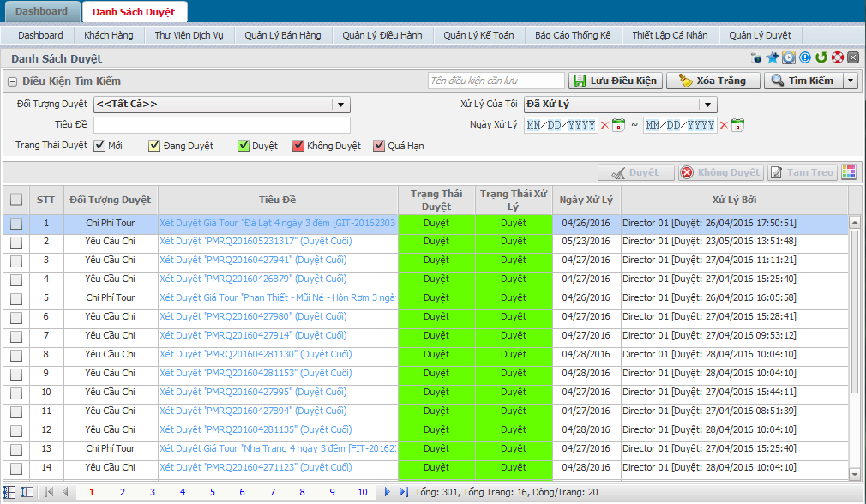
Task: Click the blue exclamation info icon
Action: click(x=805, y=58)
